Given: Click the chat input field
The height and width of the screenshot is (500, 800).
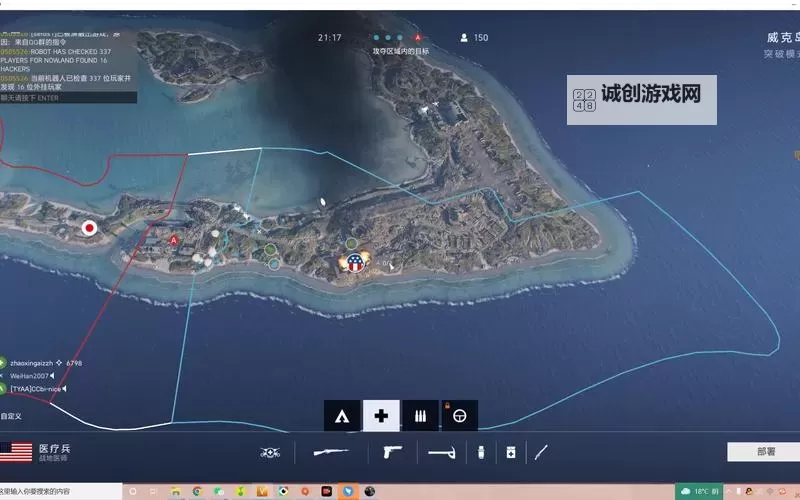Looking at the screenshot, I should click(68, 97).
